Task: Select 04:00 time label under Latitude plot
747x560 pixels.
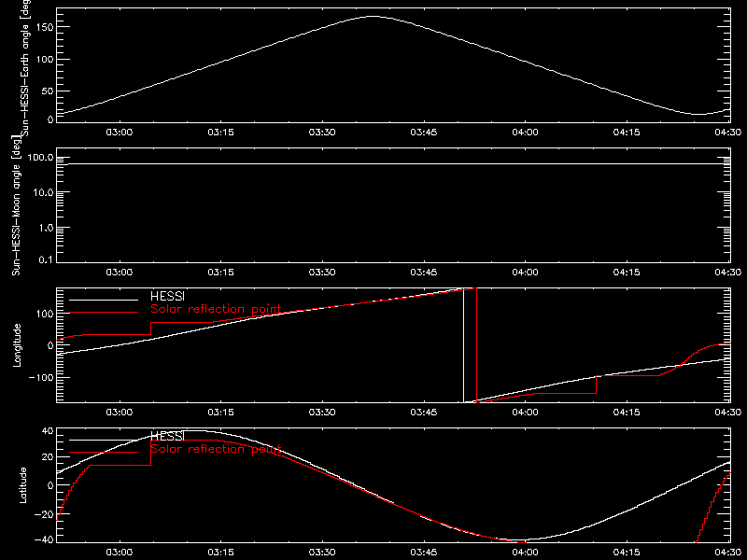Action: pyautogui.click(x=525, y=552)
